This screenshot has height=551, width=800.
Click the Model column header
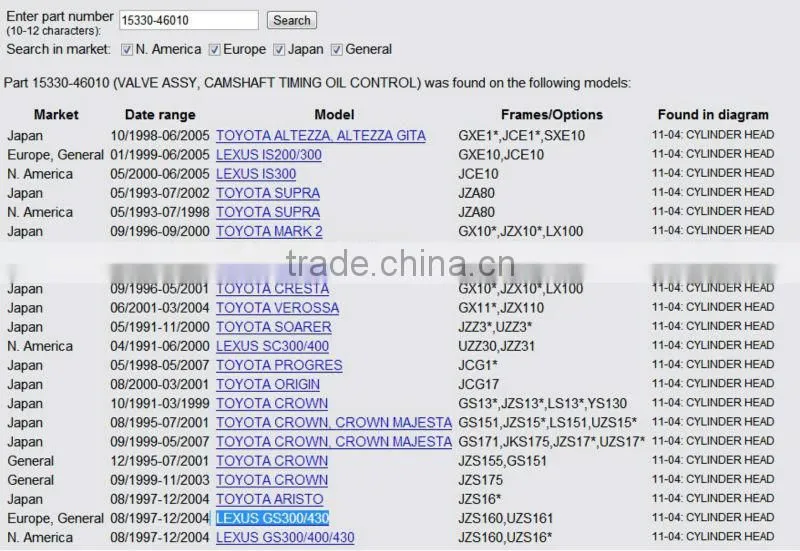tap(334, 114)
